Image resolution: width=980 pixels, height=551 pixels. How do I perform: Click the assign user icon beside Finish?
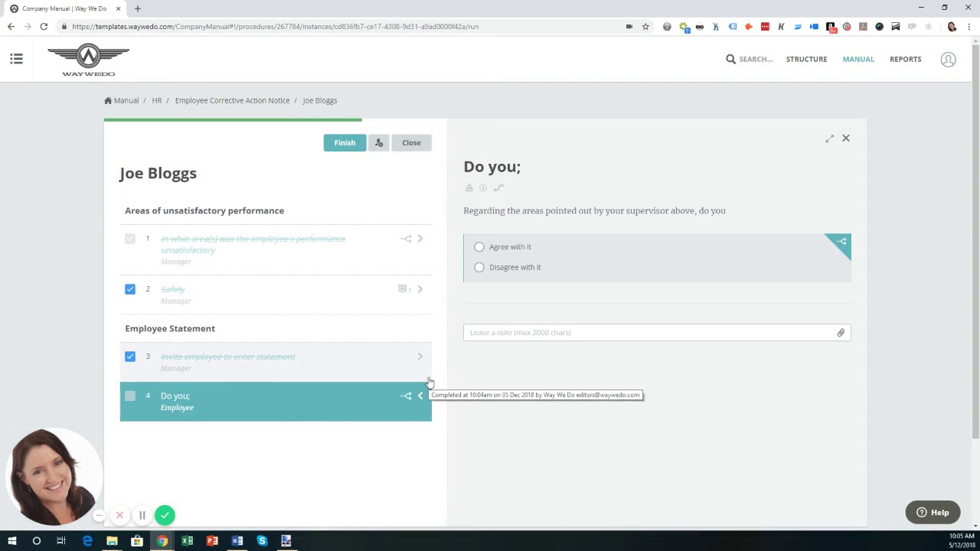point(378,142)
